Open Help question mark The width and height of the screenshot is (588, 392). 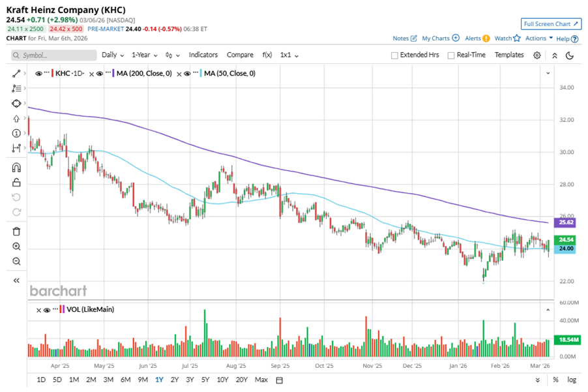coord(574,39)
